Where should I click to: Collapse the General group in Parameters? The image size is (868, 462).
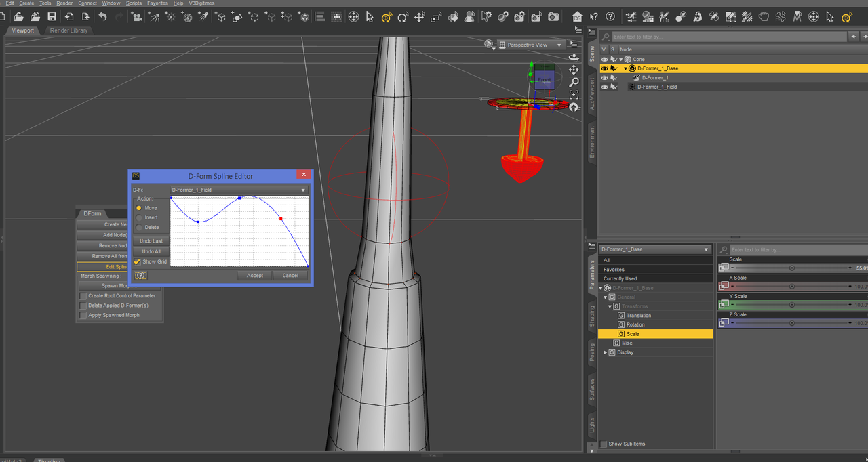click(x=605, y=297)
